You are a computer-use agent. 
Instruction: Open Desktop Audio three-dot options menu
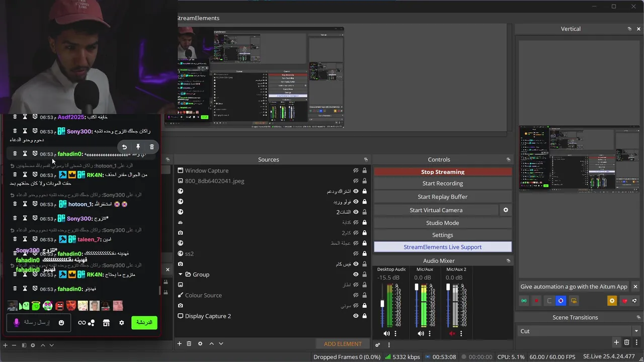pyautogui.click(x=395, y=333)
